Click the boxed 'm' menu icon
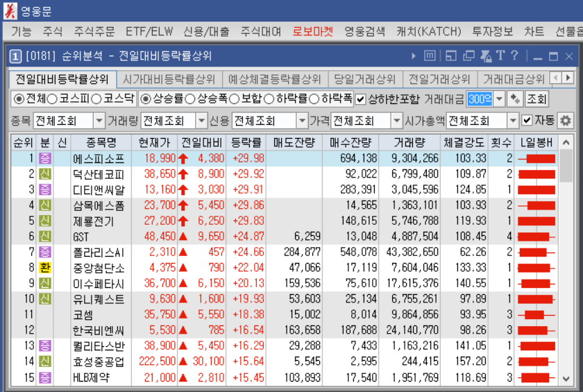 pos(430,56)
